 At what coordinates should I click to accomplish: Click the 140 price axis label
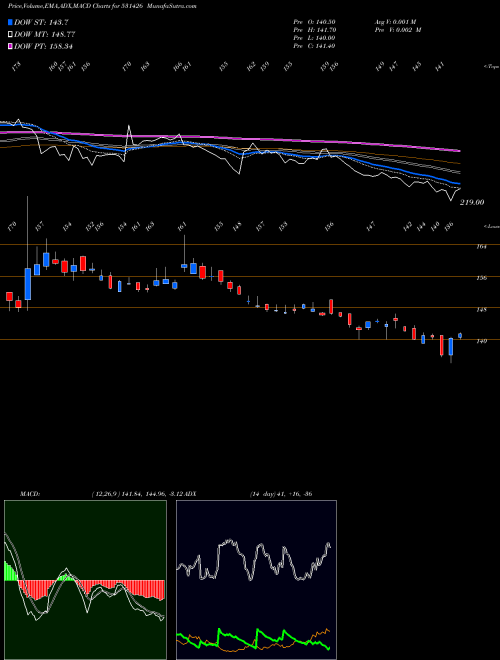tap(481, 341)
